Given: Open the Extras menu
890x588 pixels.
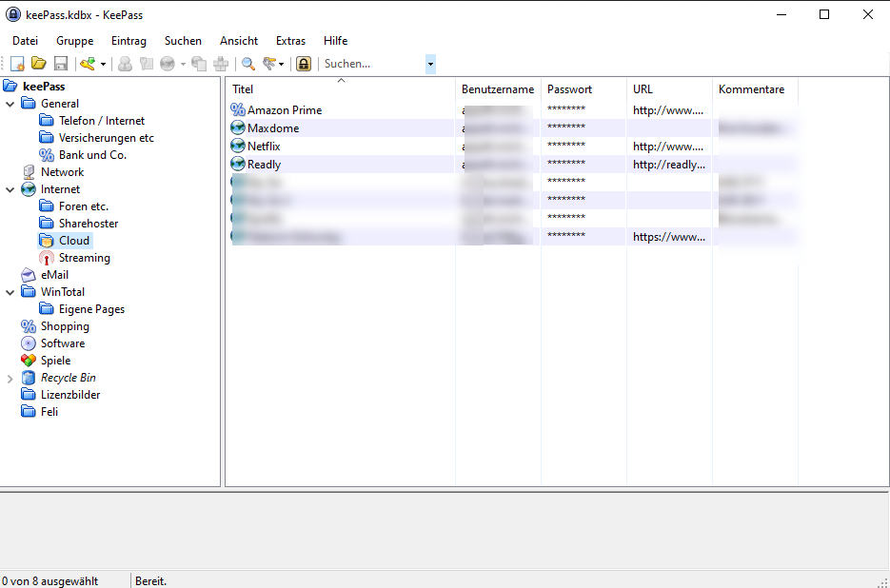Looking at the screenshot, I should tap(290, 41).
